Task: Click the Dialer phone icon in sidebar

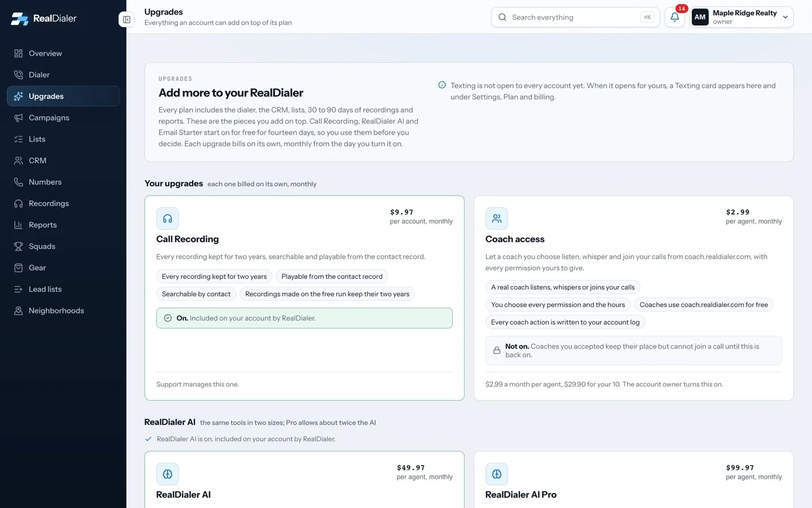Action: [19, 75]
